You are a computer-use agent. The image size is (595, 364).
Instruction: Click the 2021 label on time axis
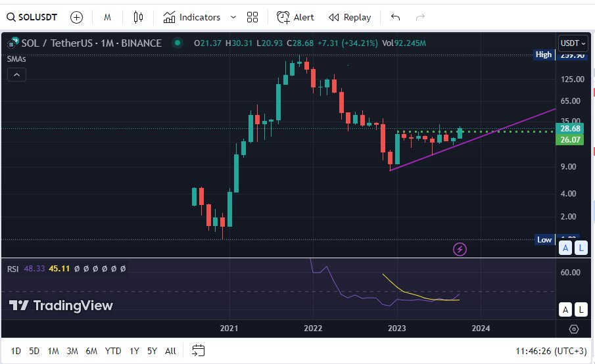(229, 329)
